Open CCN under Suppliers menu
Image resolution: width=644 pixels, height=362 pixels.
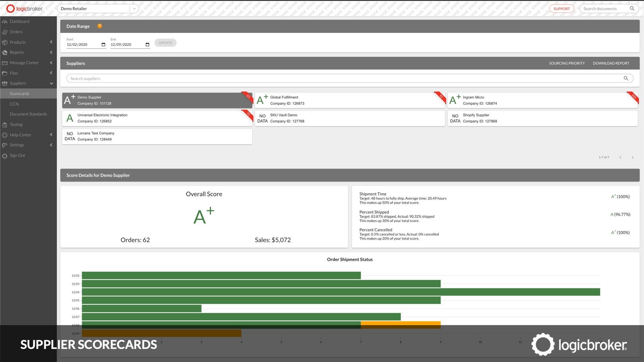click(14, 104)
